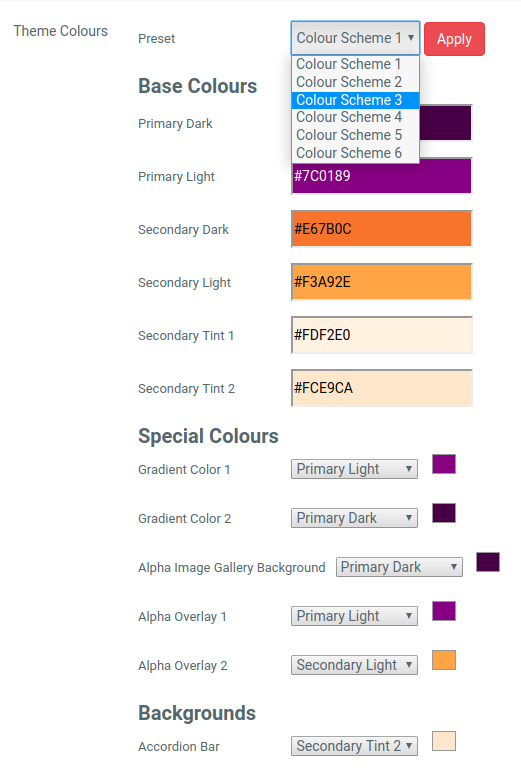Click the purple swatch beside Gradient Color 1

click(x=444, y=464)
